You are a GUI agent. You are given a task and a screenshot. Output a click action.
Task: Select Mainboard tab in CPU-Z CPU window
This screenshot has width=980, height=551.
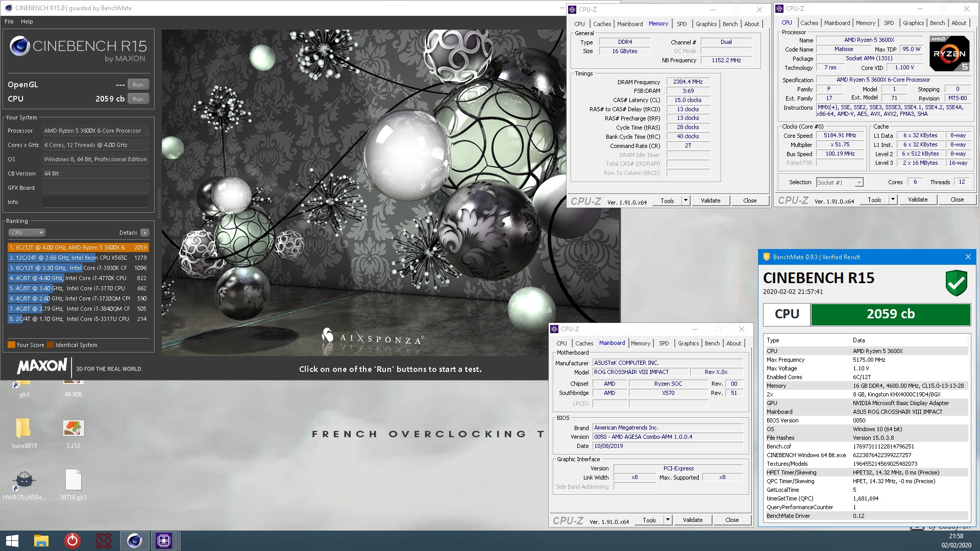pos(837,23)
